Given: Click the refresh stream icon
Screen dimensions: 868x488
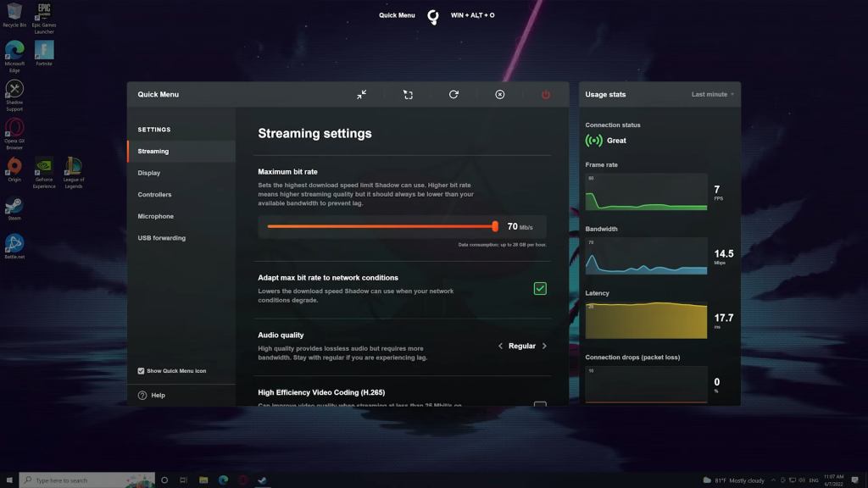Looking at the screenshot, I should coord(454,95).
